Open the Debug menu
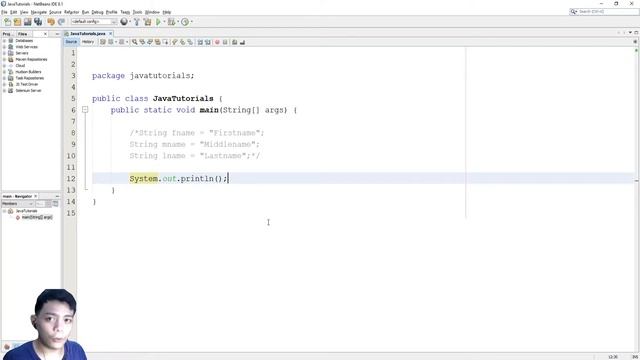640x360 pixels. 97,12
